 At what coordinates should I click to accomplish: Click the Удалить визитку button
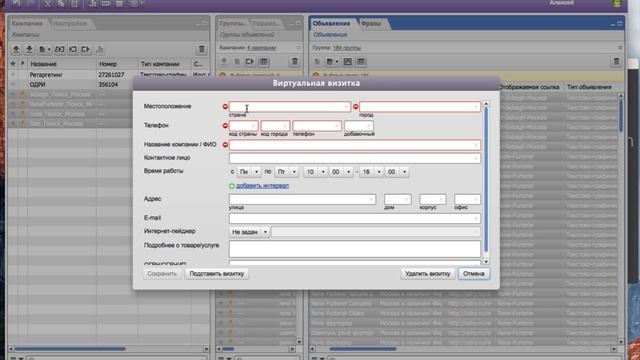427,274
